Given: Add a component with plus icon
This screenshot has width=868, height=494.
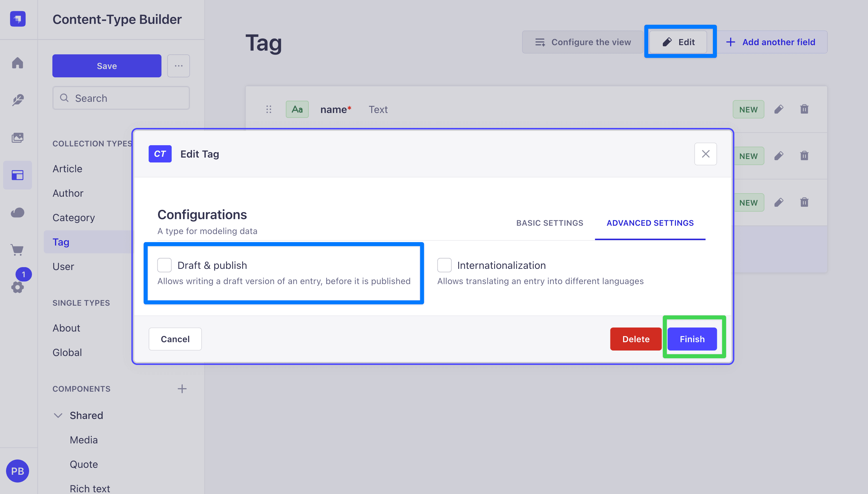Looking at the screenshot, I should point(182,388).
